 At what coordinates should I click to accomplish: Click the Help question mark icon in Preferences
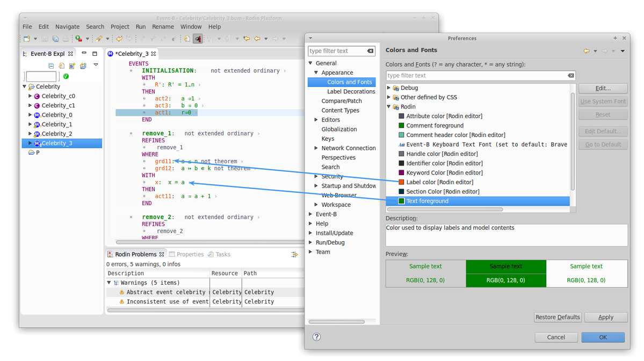316,337
